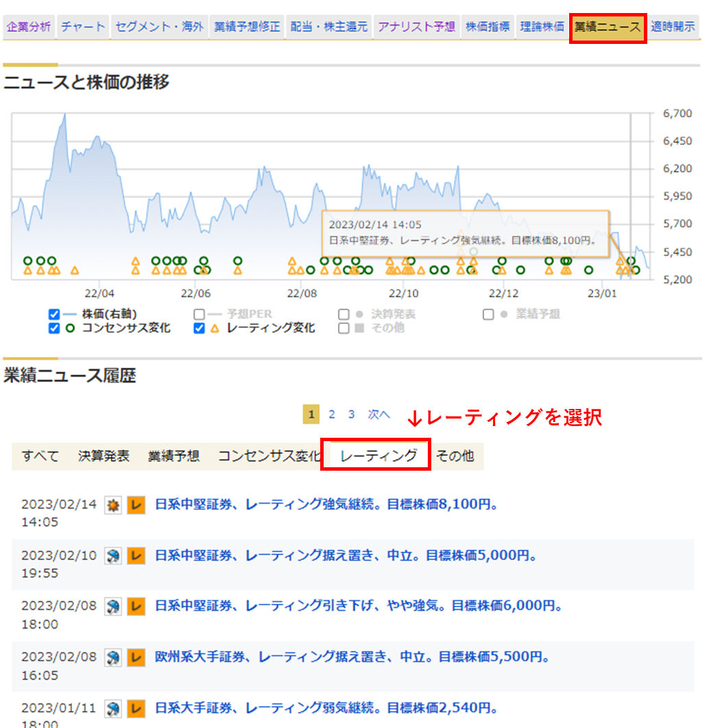Disable the 株価(右軸) checkbox
Screen dimensions: 709x728
click(53, 314)
